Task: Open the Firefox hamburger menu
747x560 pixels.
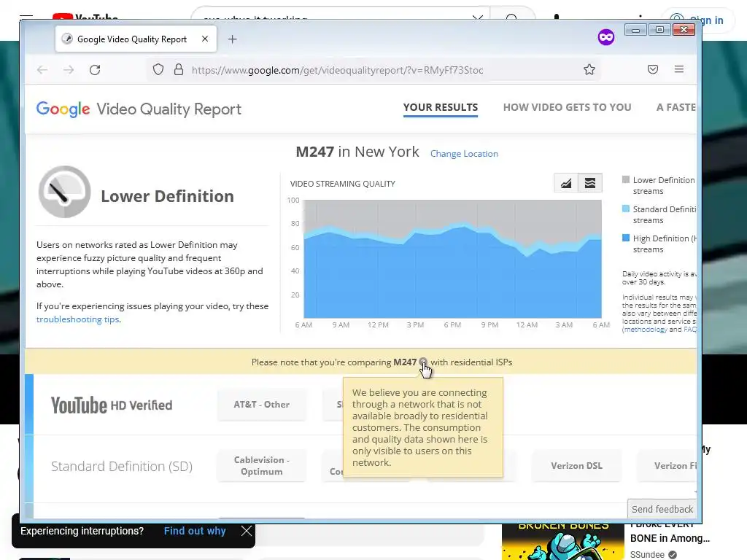Action: coord(679,69)
